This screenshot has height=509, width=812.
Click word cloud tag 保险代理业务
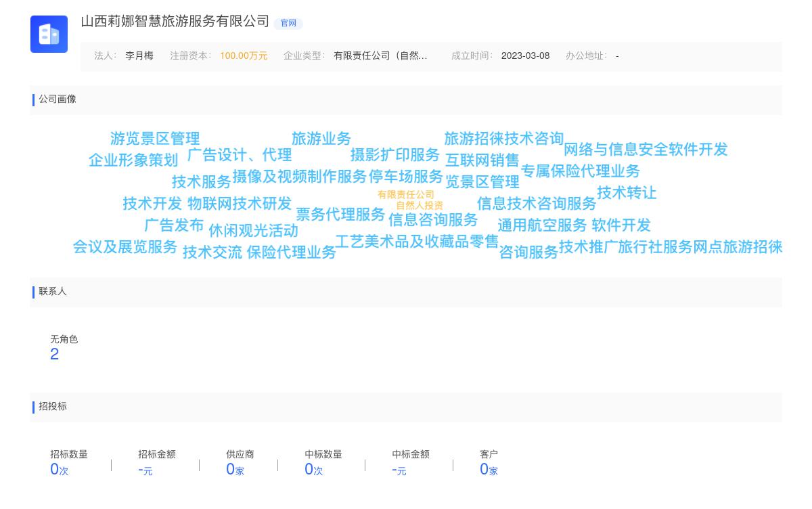(x=292, y=252)
